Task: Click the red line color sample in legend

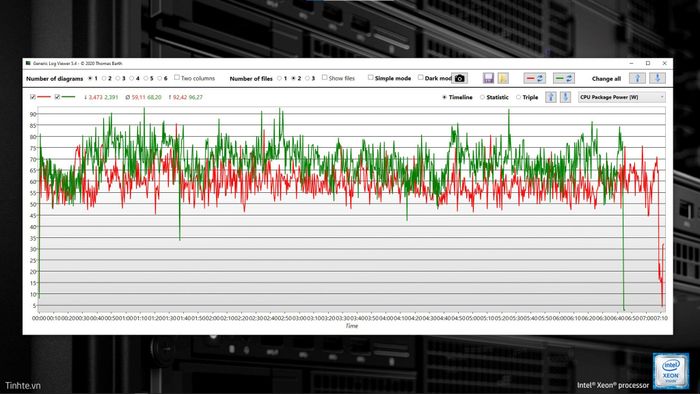Action: pyautogui.click(x=44, y=97)
